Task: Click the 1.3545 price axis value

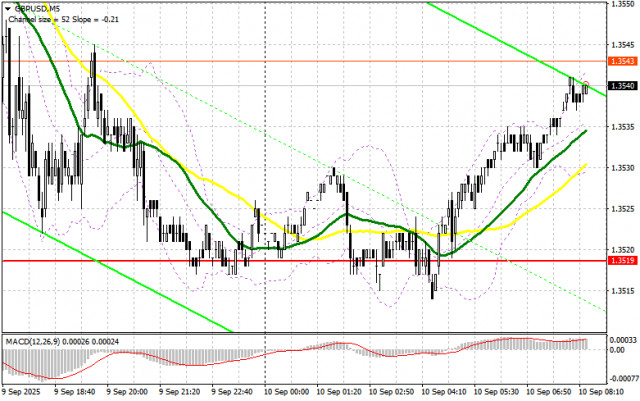Action: pos(622,45)
